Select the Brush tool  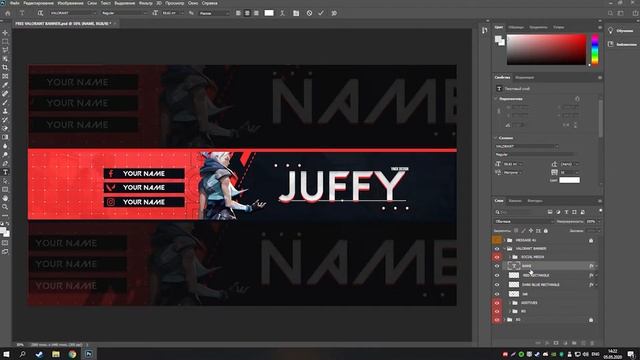click(x=5, y=102)
